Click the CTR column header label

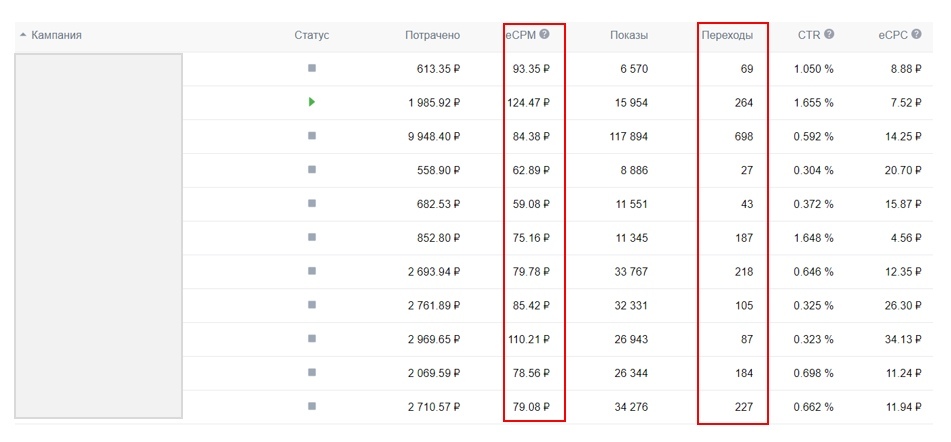808,35
